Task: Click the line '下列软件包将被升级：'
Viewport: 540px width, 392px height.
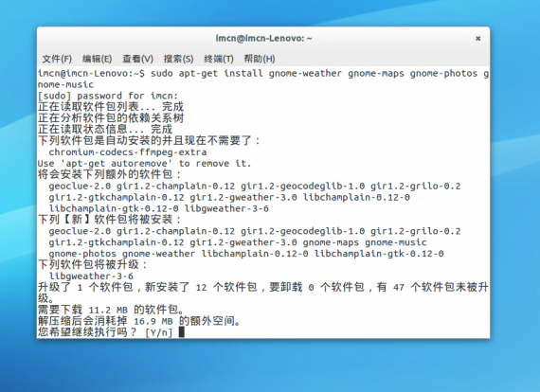Action: [x=94, y=264]
